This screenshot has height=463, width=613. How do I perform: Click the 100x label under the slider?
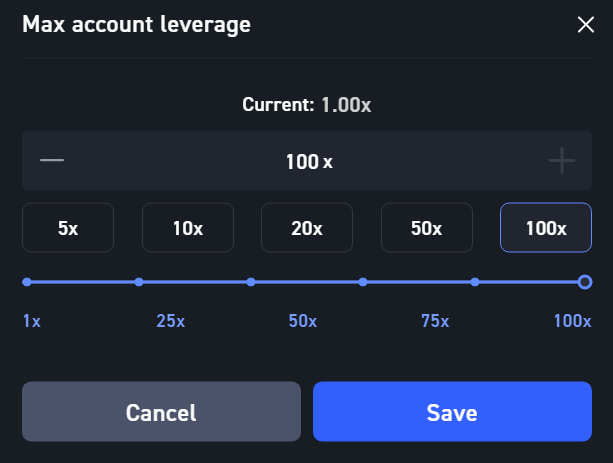point(572,321)
